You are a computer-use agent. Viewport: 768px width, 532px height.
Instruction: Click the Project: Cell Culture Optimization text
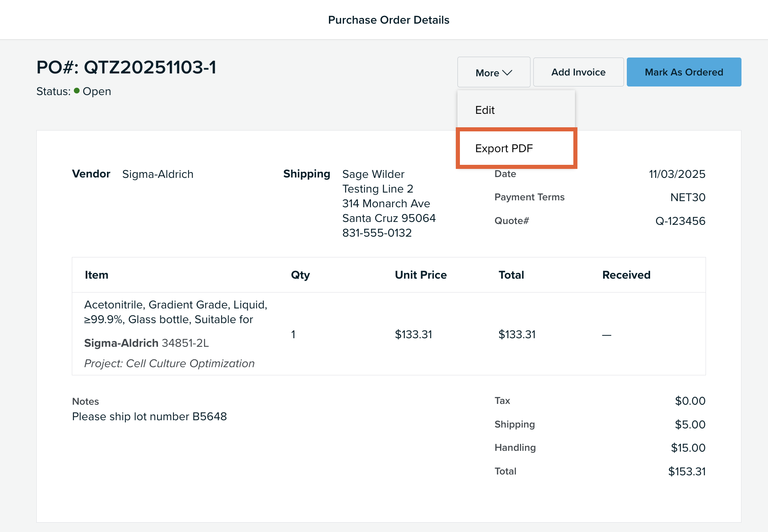click(x=169, y=364)
